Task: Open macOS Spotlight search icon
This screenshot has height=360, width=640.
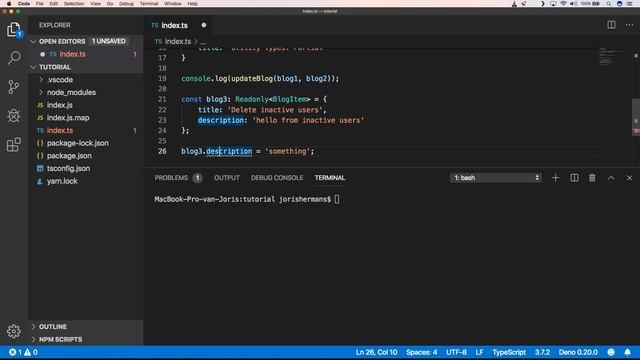Action: click(x=609, y=4)
